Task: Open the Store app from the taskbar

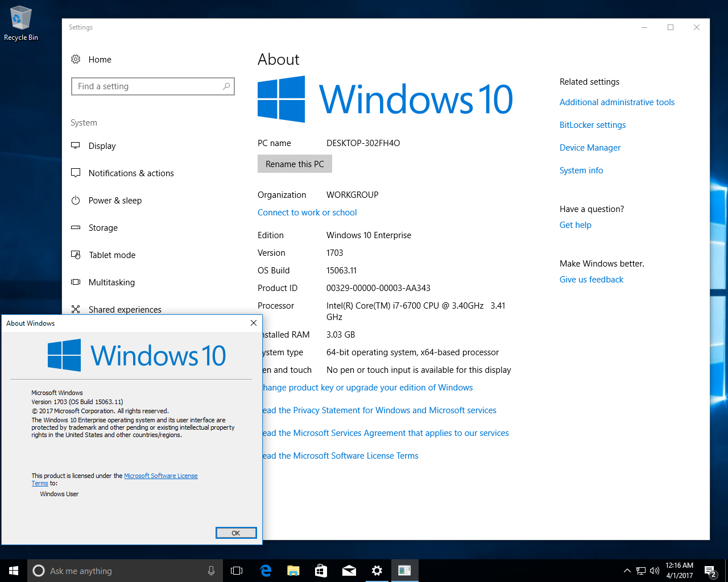Action: tap(321, 571)
